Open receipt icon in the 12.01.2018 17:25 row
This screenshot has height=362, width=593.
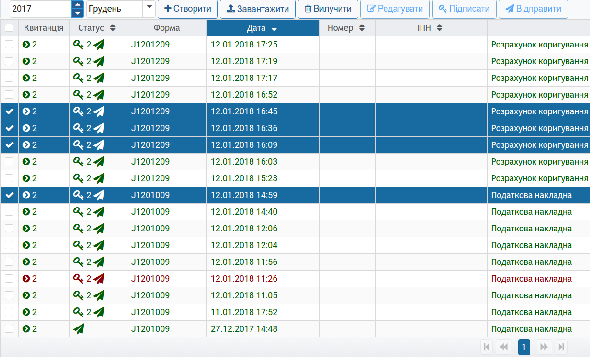coord(26,44)
